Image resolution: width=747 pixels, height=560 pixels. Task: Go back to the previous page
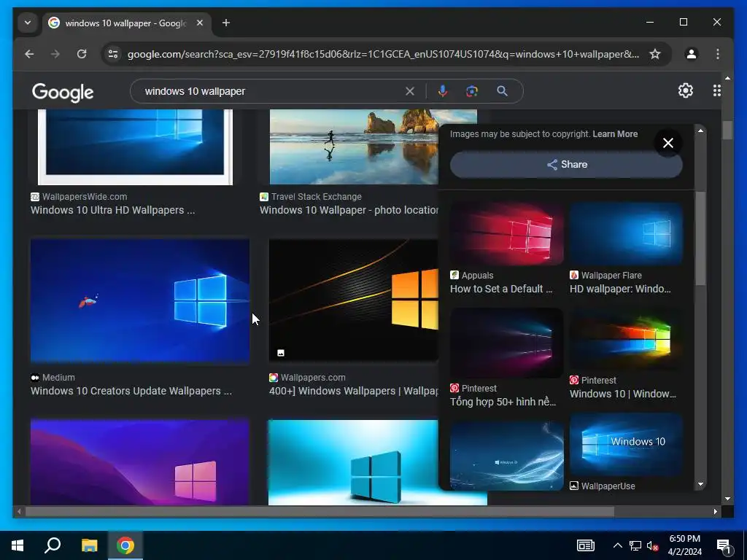(29, 54)
